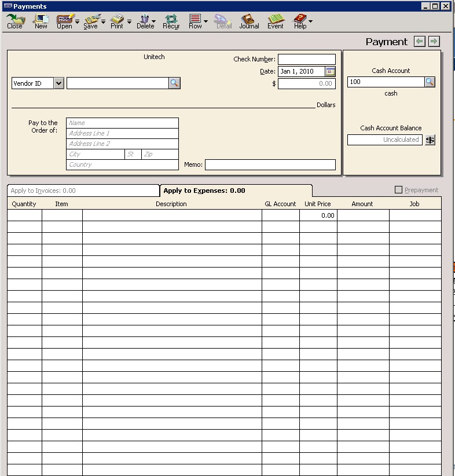Click first row Quantity cell

point(24,215)
